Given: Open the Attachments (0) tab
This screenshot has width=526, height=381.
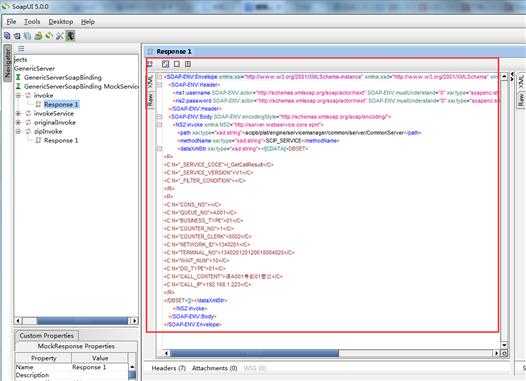Looking at the screenshot, I should 215,368.
